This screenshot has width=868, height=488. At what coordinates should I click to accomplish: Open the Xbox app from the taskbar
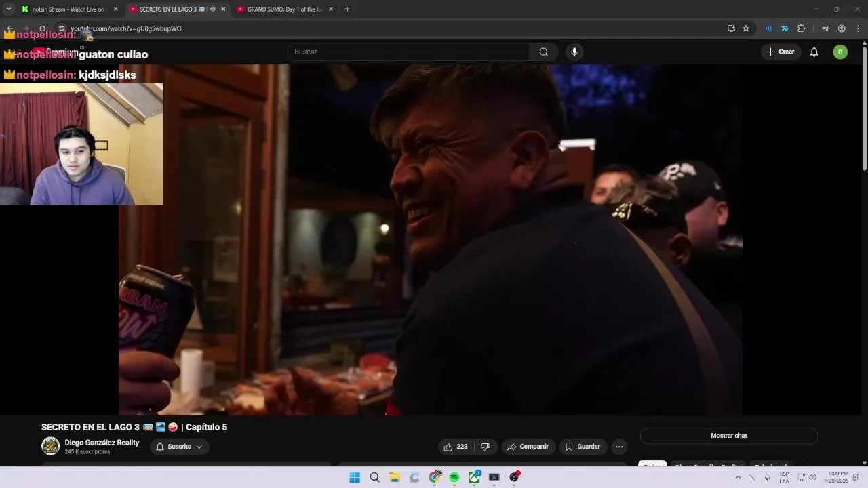(x=474, y=477)
